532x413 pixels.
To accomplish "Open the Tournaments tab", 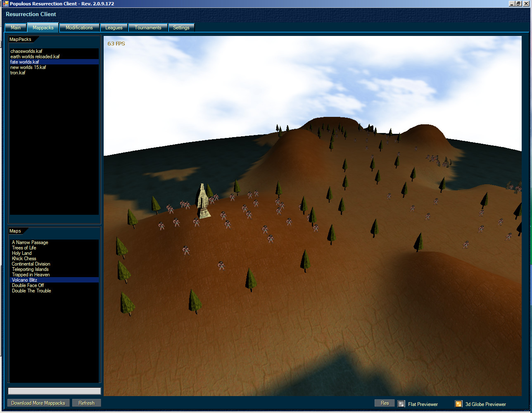I will click(148, 28).
